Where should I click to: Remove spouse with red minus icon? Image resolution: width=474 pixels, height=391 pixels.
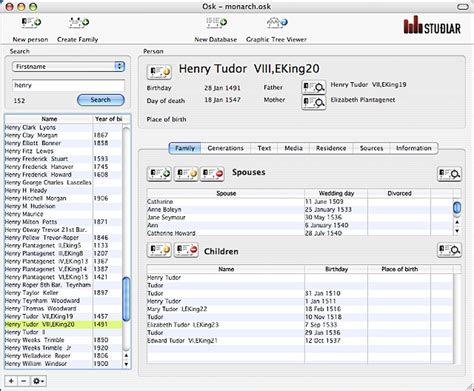pyautogui.click(x=212, y=174)
